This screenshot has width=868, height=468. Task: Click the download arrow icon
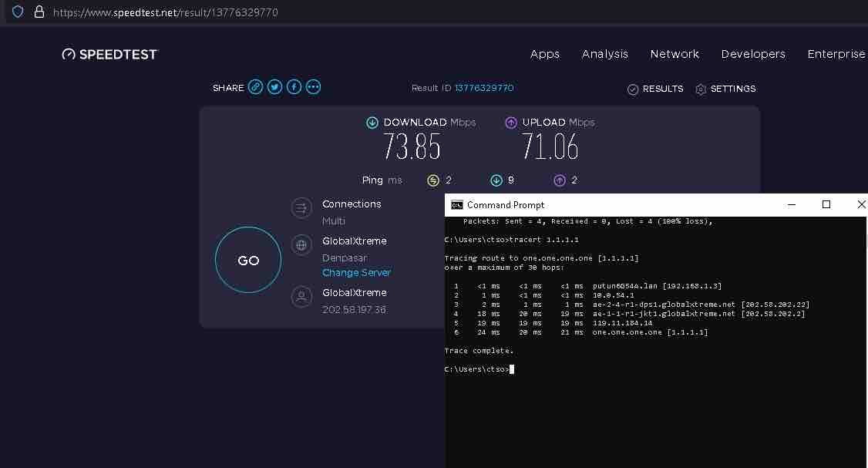click(372, 123)
